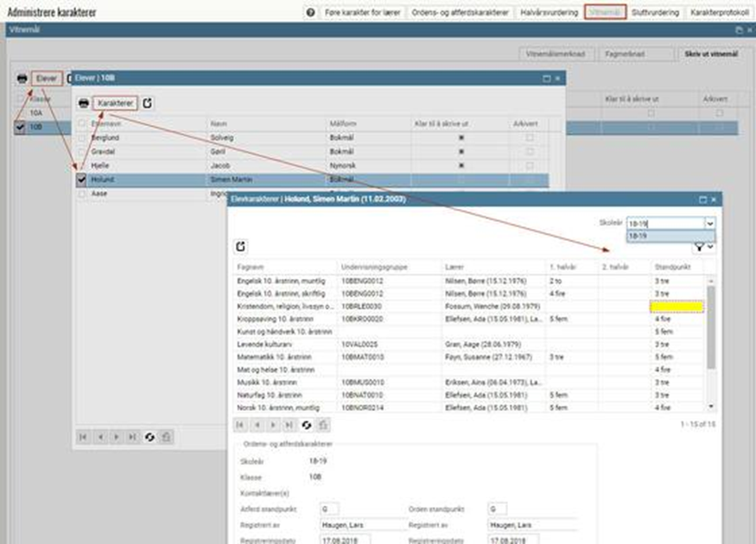Switch to the Halvårsvurdering tab
Screen dimensions: 756x544
(x=548, y=13)
